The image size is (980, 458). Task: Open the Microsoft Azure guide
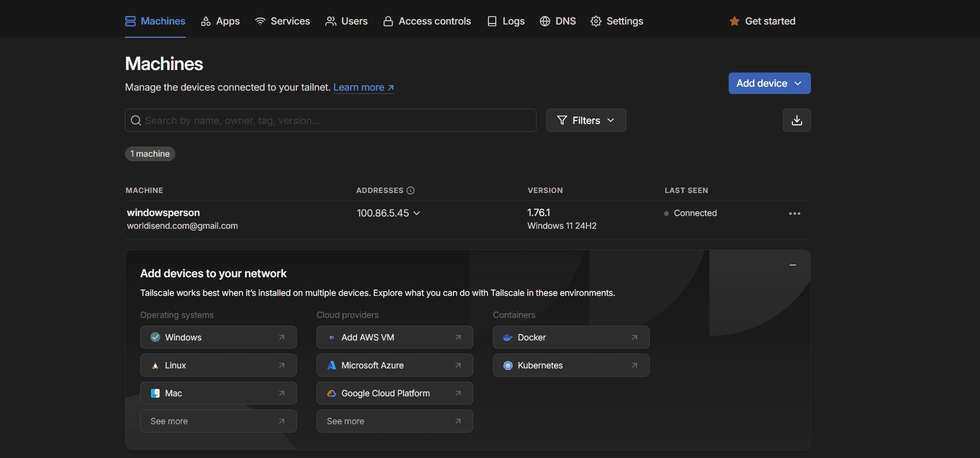(x=395, y=365)
